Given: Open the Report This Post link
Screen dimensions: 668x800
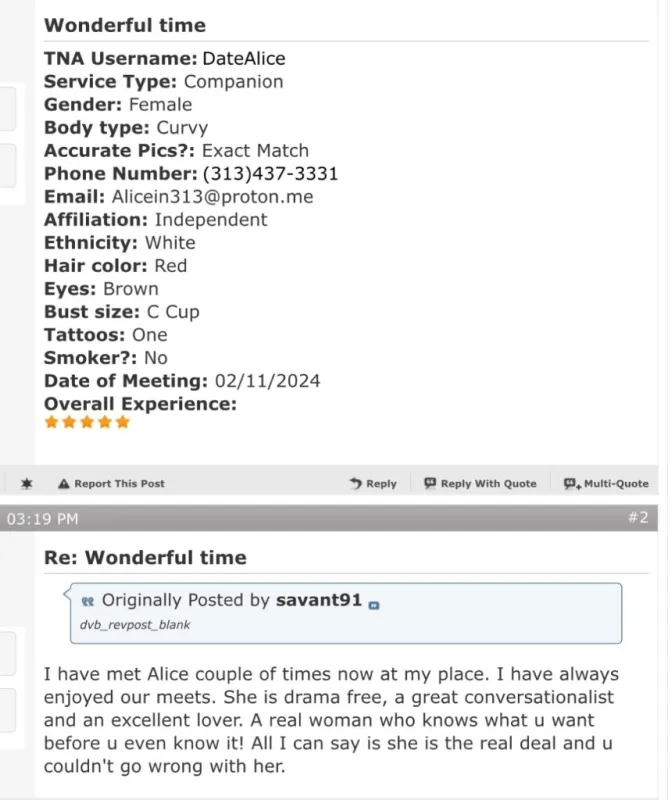Looking at the screenshot, I should [x=119, y=484].
